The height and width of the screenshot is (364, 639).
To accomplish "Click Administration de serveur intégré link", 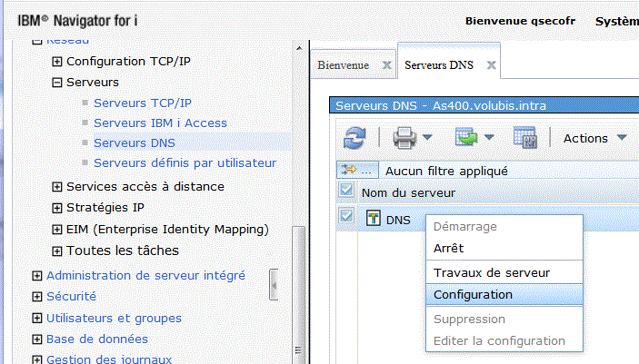I will [145, 276].
